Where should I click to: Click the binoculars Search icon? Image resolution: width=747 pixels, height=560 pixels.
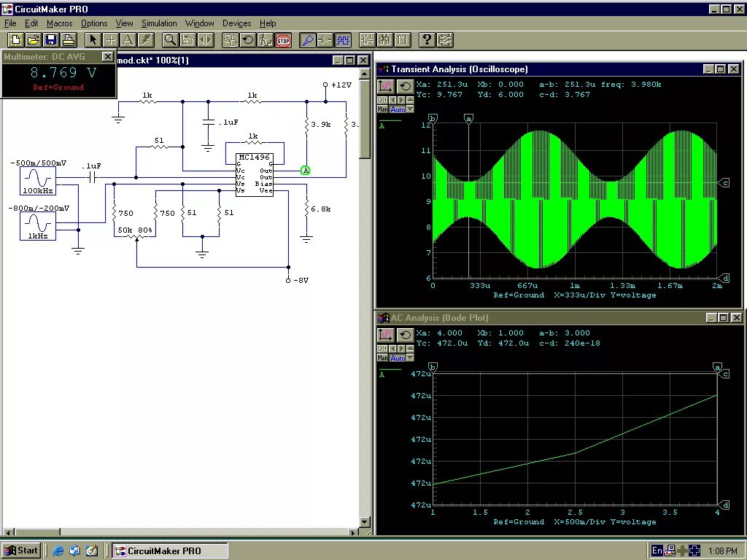(x=384, y=40)
